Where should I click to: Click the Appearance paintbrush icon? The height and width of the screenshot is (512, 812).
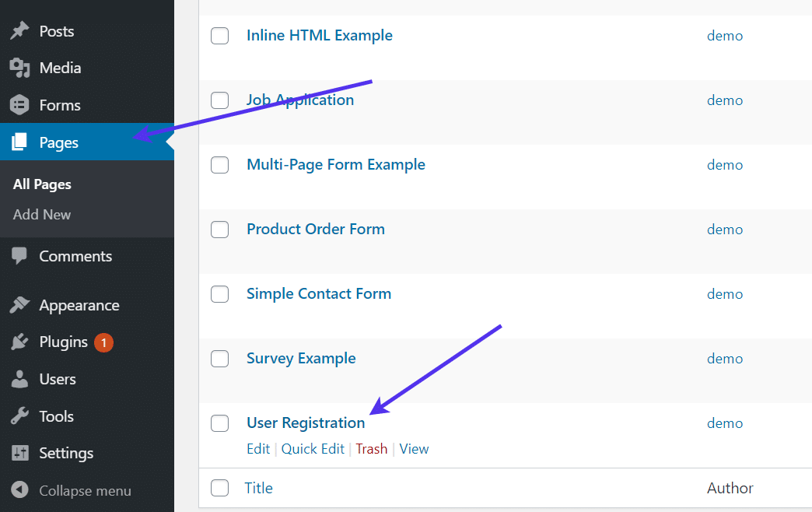(x=20, y=304)
